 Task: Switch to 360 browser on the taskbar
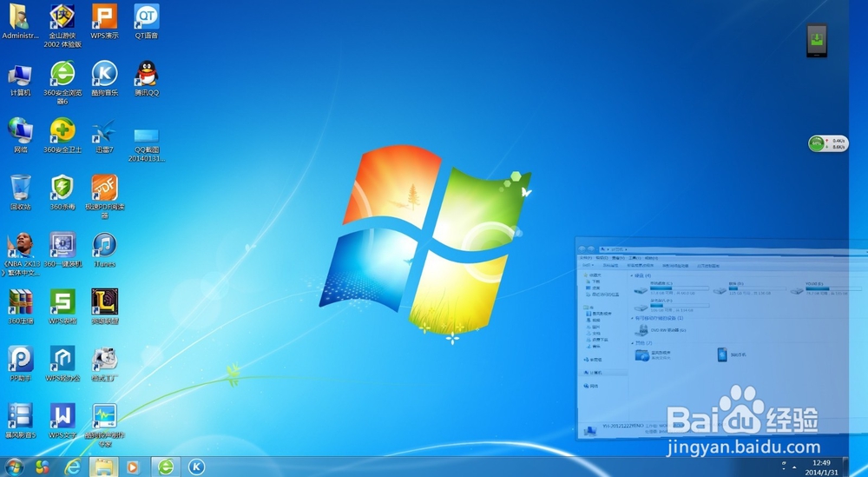166,467
